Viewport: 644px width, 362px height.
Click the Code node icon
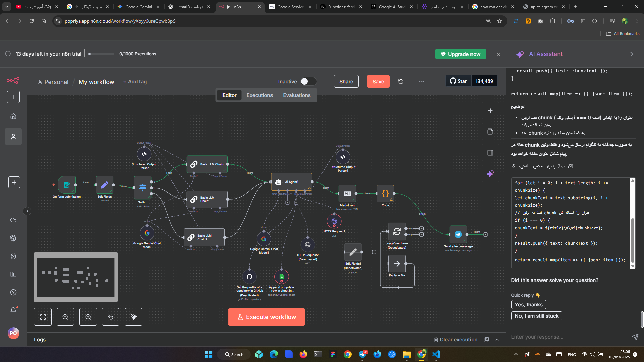pyautogui.click(x=385, y=194)
